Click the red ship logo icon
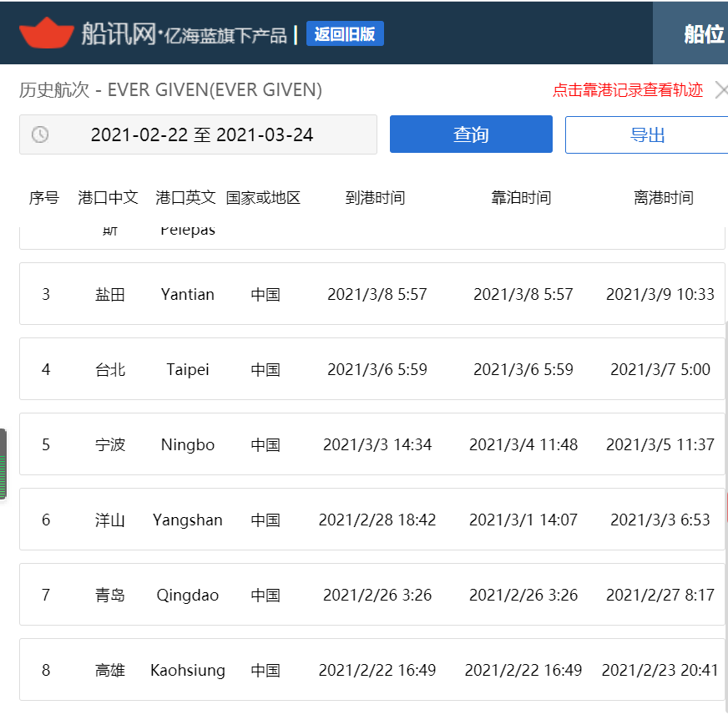The image size is (728, 715). 47,33
